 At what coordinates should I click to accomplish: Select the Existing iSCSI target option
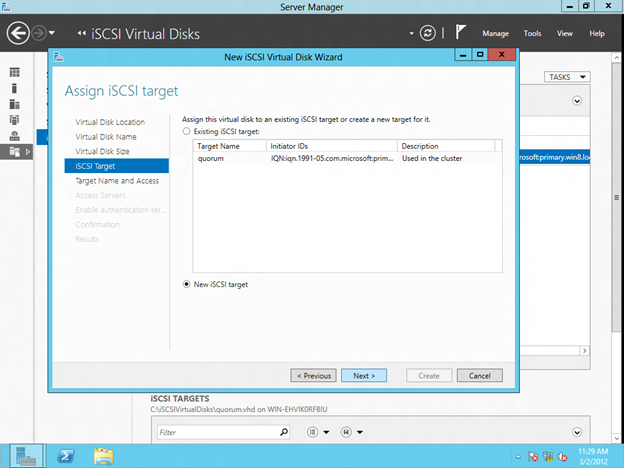tap(186, 131)
